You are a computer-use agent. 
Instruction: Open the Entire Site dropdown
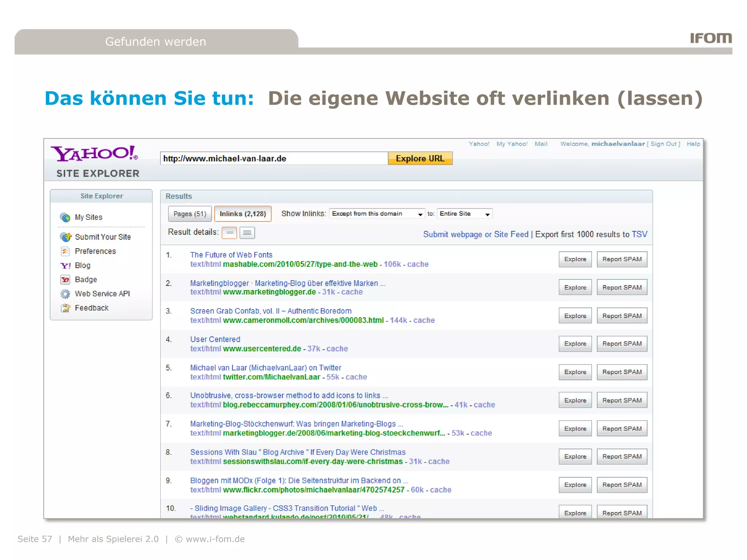tap(464, 214)
